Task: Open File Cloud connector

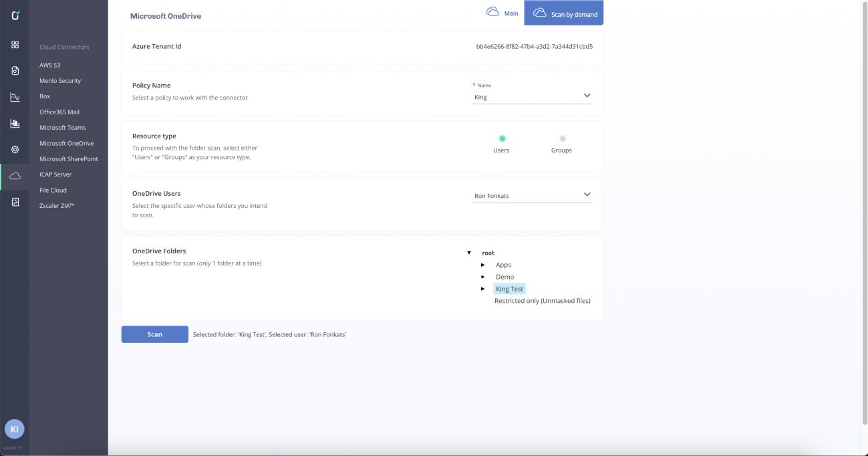Action: pos(53,190)
